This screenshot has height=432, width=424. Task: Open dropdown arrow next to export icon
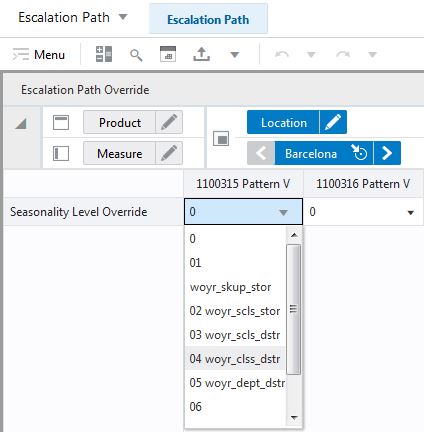point(235,55)
